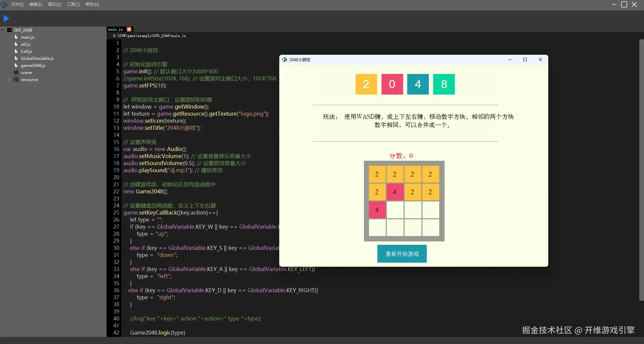Close the IDE main window
This screenshot has width=644, height=344.
(x=635, y=4)
